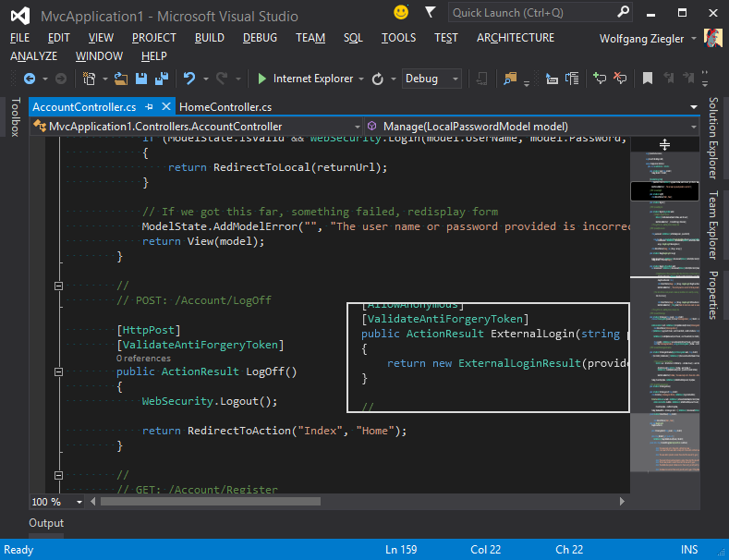Click the increase indent icon
Screen dimensions: 729x560
(x=572, y=79)
